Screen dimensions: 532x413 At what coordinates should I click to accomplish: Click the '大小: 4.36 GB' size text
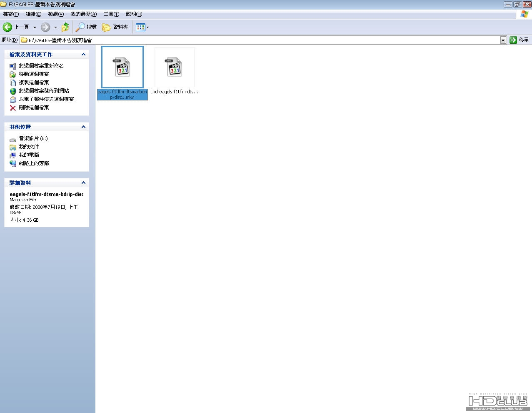24,220
